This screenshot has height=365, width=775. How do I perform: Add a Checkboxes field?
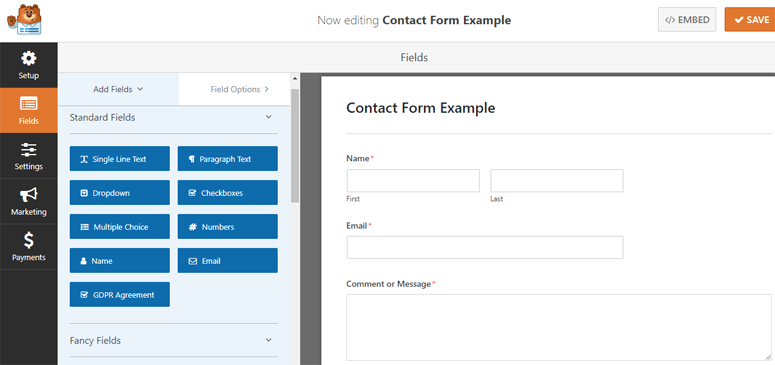pos(227,193)
